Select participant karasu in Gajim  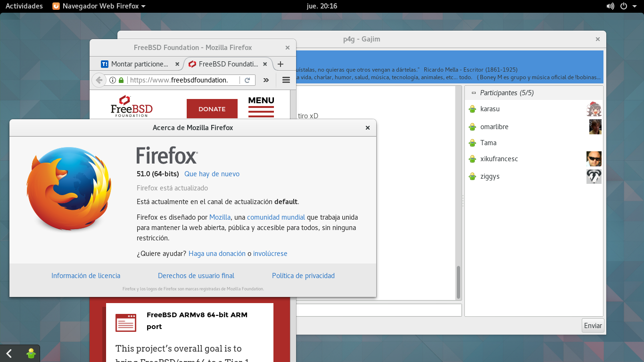point(534,109)
